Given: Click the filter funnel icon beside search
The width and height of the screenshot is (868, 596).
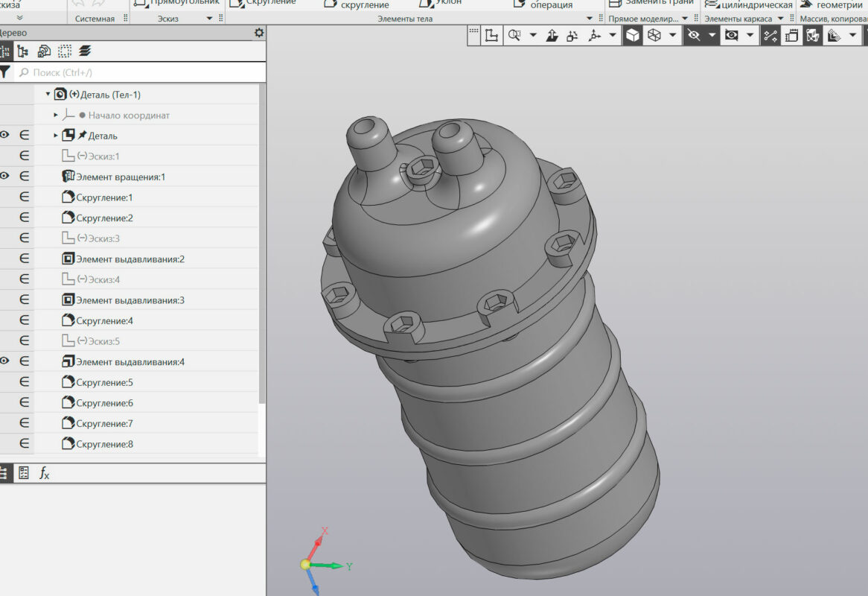Looking at the screenshot, I should coord(5,72).
